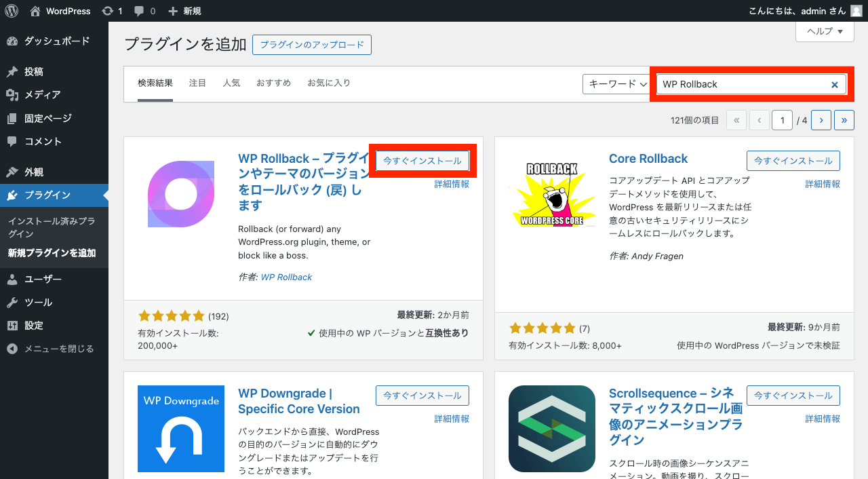Image resolution: width=868 pixels, height=479 pixels.
Task: Install Core Rollback plugin now
Action: click(x=793, y=161)
